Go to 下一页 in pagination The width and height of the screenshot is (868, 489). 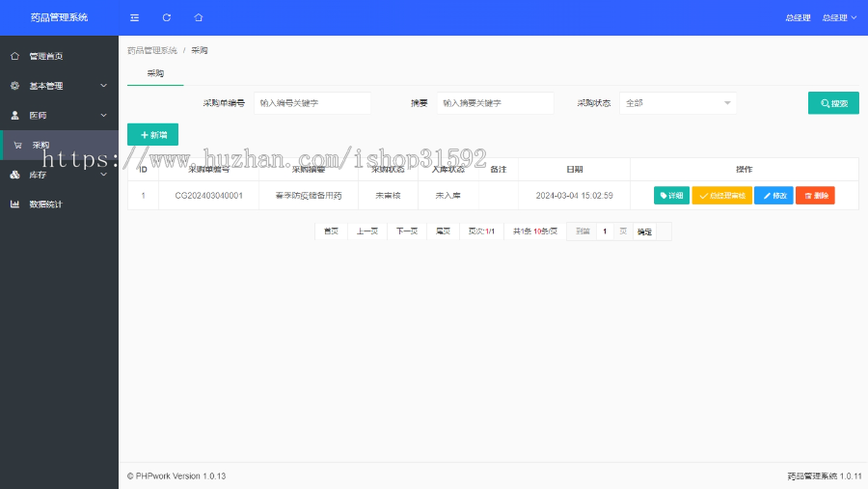tap(407, 231)
